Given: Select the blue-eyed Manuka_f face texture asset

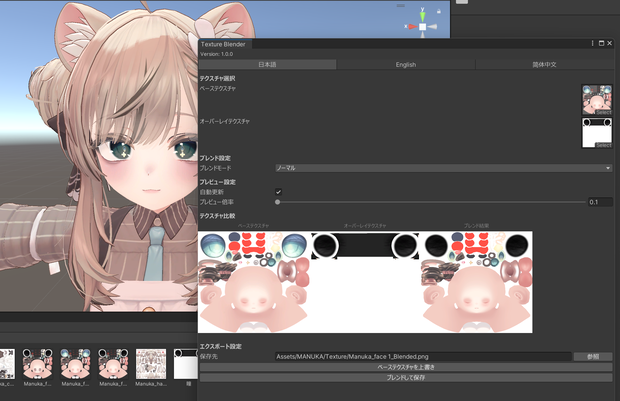Looking at the screenshot, I should coord(75,367).
